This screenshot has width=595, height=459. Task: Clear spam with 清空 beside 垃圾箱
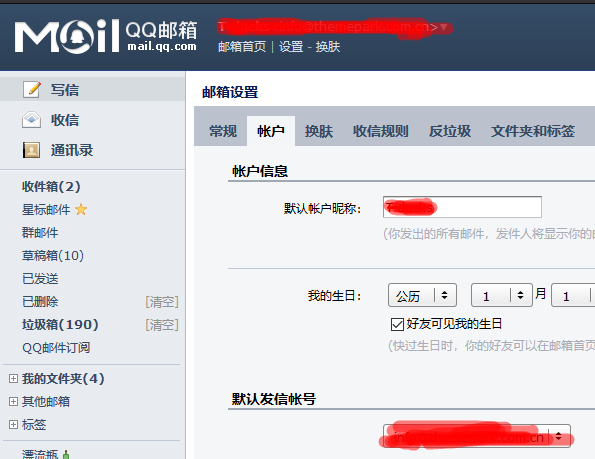[x=162, y=325]
